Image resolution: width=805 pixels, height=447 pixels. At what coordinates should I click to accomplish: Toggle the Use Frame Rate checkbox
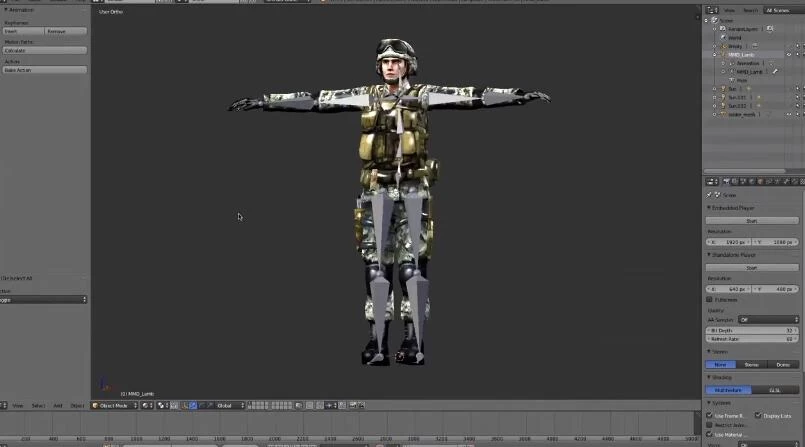coord(710,415)
